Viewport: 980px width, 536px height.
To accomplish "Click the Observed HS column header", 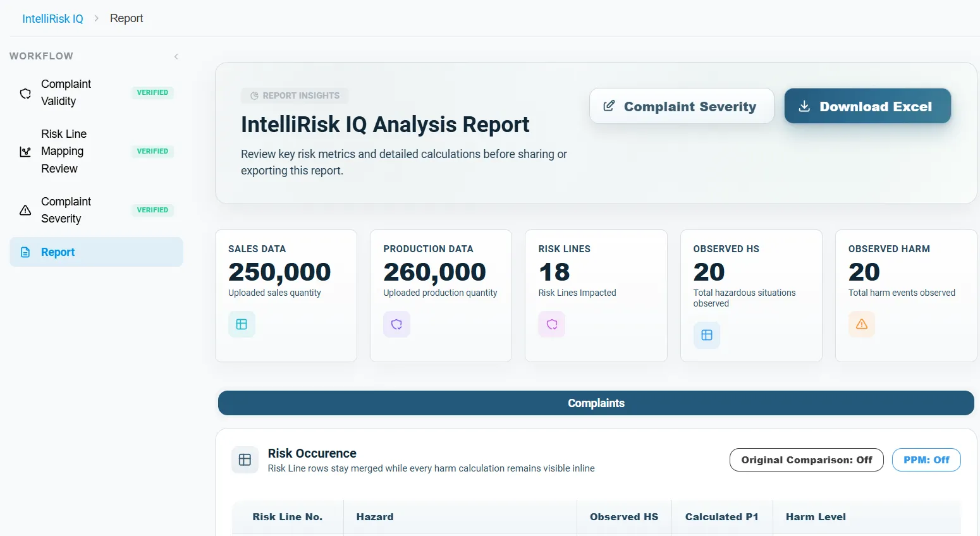I will [x=624, y=517].
